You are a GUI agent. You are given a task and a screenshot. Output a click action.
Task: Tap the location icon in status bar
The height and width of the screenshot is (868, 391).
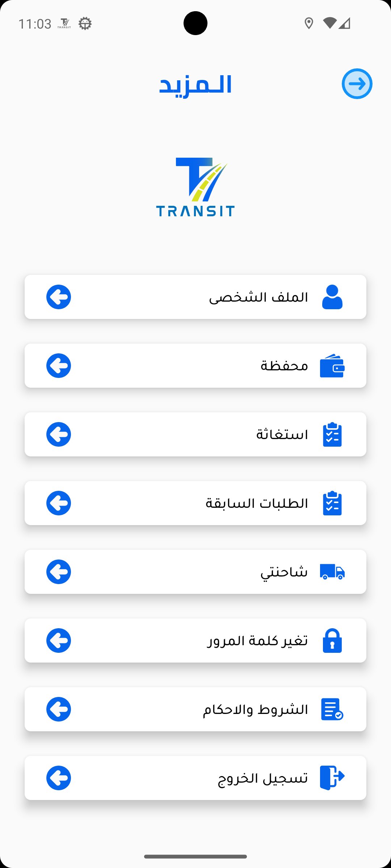309,24
